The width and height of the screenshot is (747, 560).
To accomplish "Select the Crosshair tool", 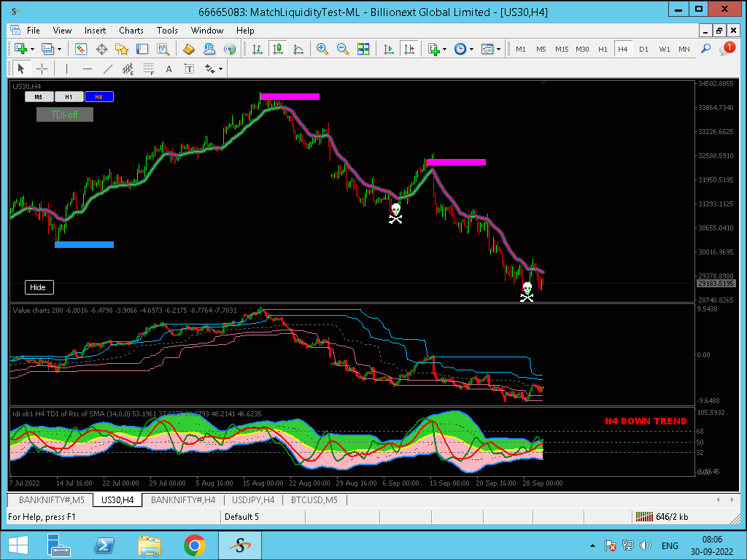I will [42, 69].
